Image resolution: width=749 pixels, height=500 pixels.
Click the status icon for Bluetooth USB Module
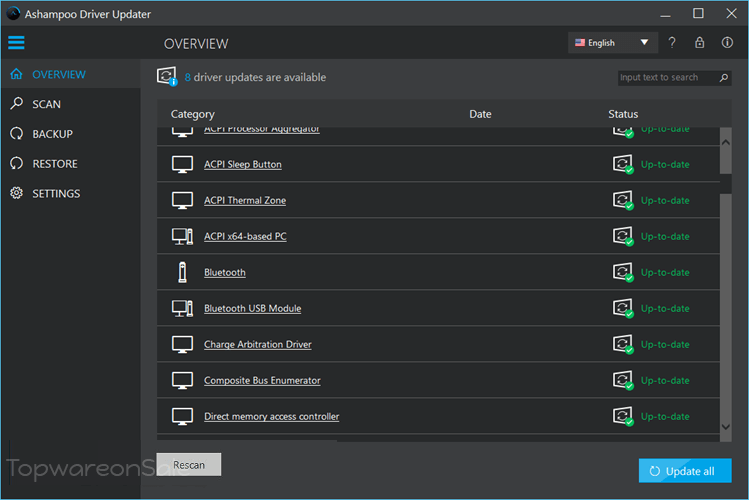coord(623,309)
